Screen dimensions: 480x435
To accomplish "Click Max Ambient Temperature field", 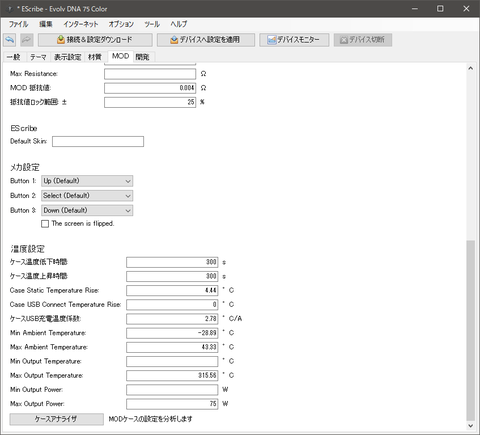I will click(x=172, y=347).
